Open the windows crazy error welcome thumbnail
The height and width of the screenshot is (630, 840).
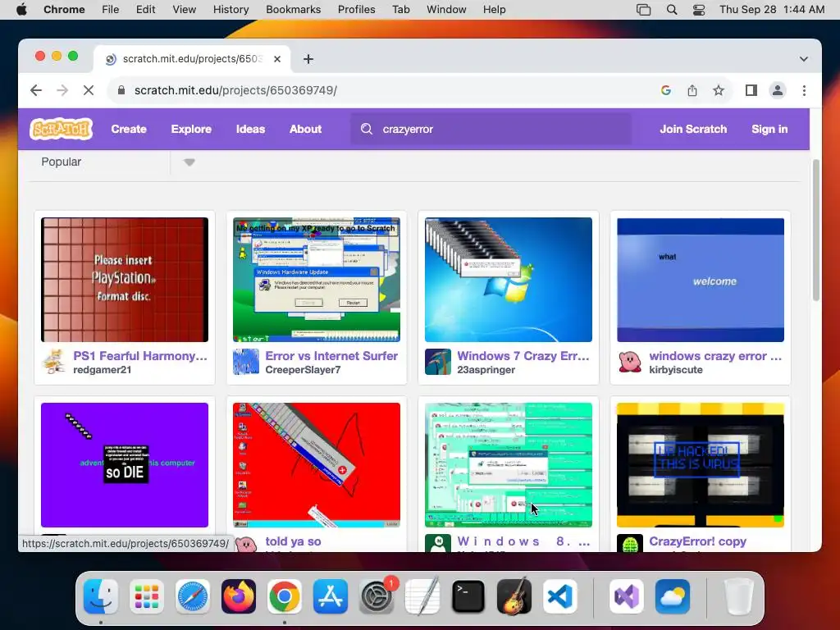[x=701, y=280]
